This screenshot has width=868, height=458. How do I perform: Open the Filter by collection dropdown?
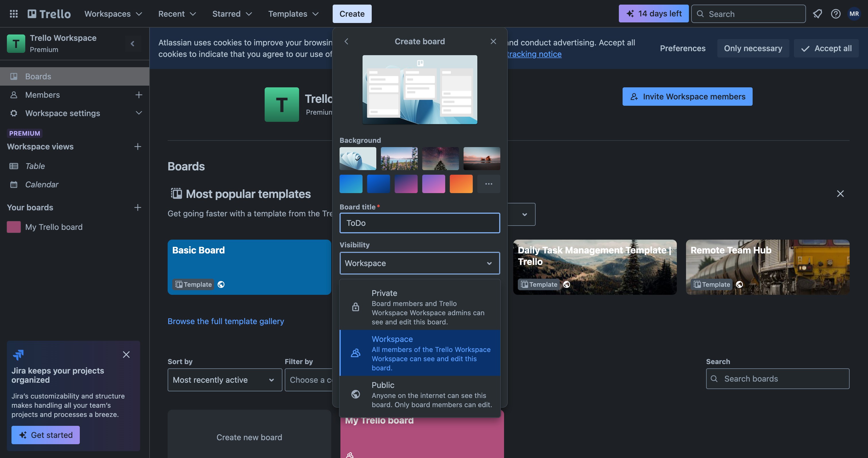(309, 380)
